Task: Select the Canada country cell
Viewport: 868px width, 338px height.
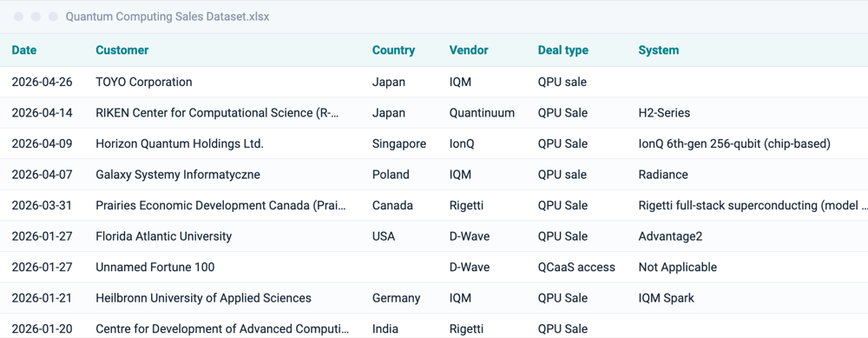Action: 392,206
